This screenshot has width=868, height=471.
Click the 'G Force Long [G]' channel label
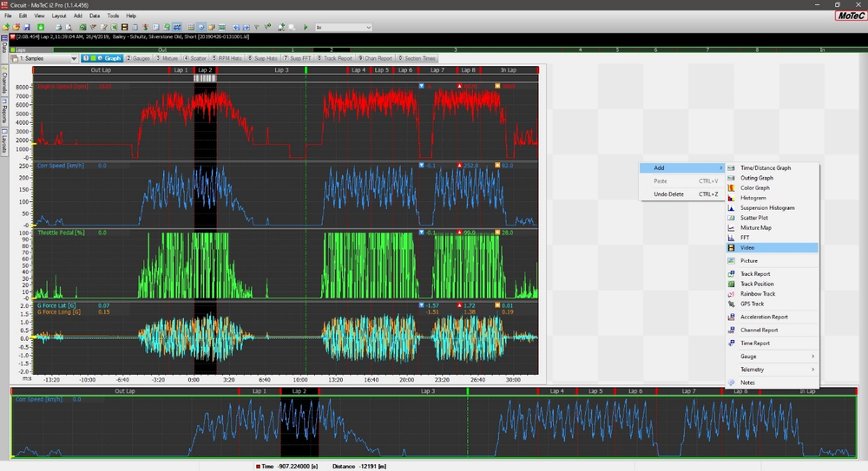click(x=59, y=312)
